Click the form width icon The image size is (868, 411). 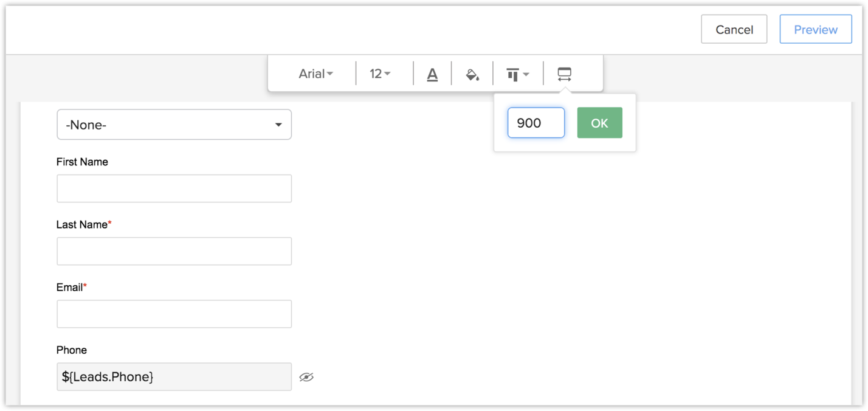pos(564,74)
